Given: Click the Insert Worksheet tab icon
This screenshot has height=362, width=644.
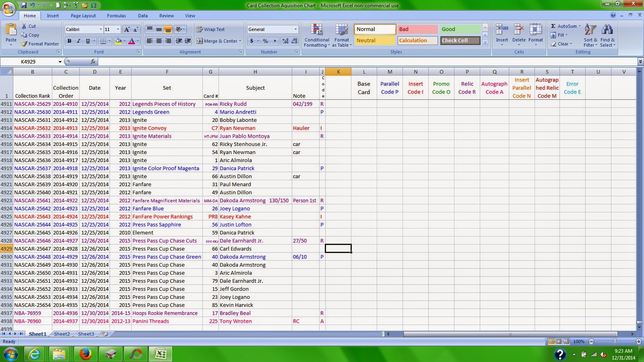Looking at the screenshot, I should (105, 334).
